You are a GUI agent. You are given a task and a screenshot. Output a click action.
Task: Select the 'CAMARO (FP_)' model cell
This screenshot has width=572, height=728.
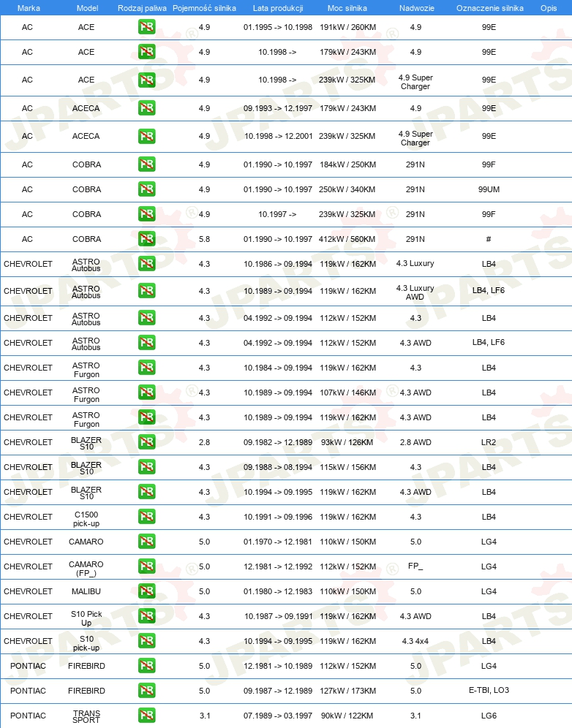point(86,569)
